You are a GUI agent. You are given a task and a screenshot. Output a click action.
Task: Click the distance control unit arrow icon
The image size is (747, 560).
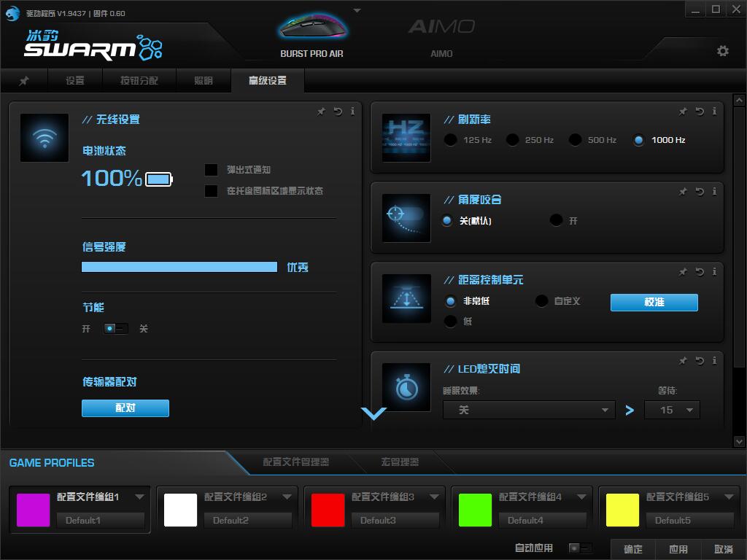pyautogui.click(x=406, y=298)
